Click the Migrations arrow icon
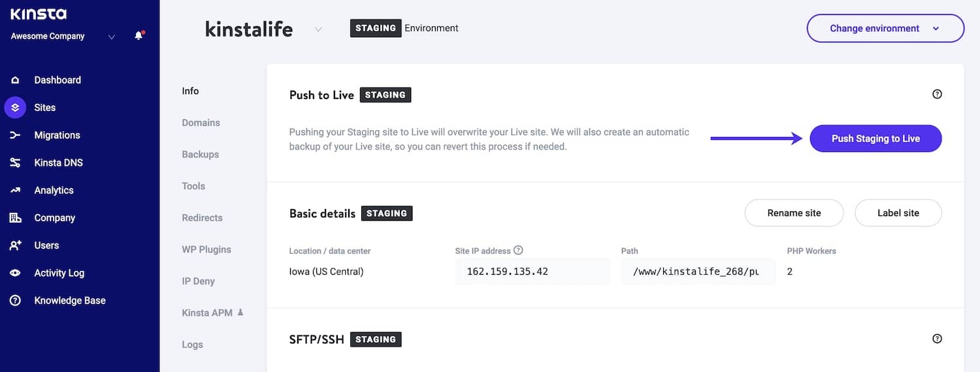The width and height of the screenshot is (980, 372). 15,135
